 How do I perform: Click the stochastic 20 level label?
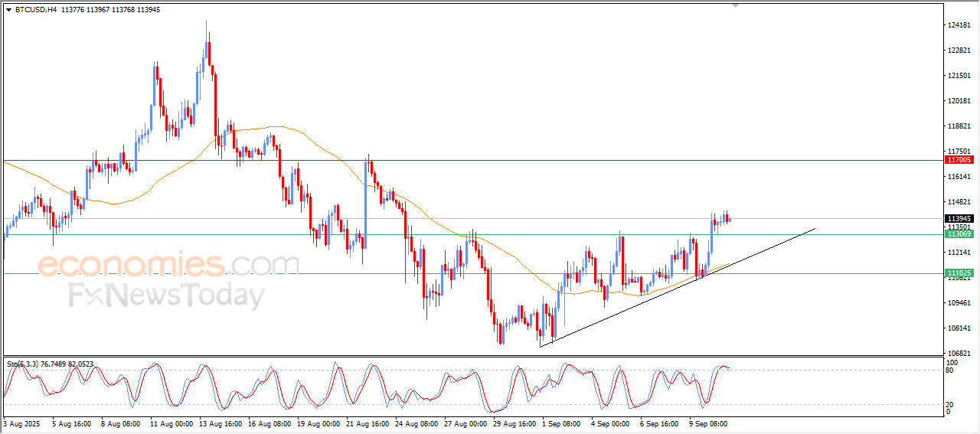(950, 404)
